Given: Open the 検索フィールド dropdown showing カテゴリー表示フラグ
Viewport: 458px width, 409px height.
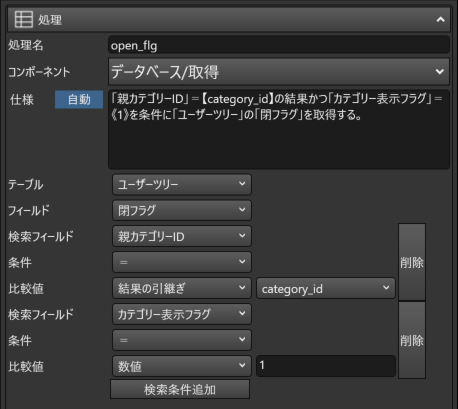Looking at the screenshot, I should coord(182,314).
